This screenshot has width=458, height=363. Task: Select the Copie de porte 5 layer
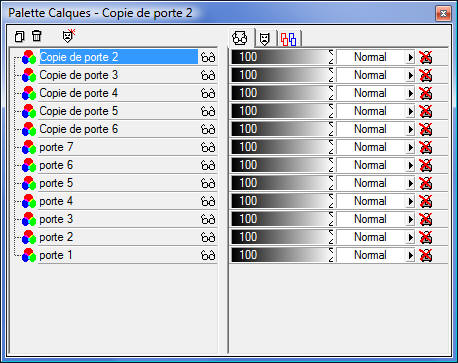click(79, 111)
